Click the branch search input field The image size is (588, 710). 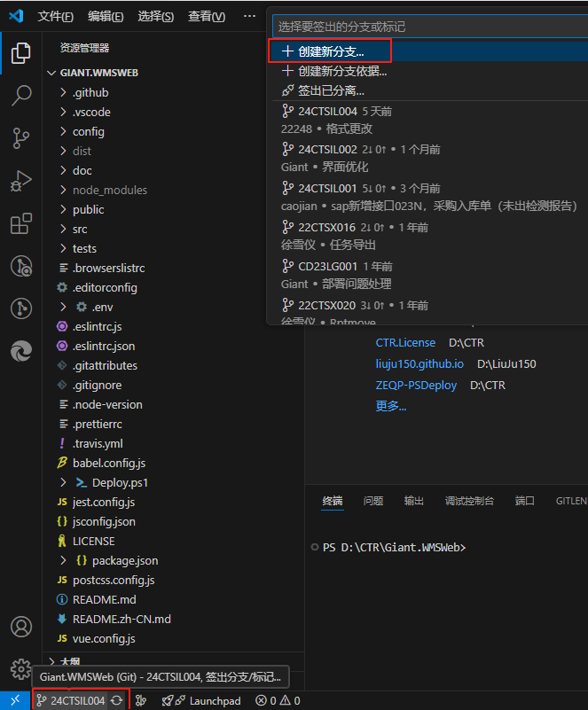point(426,27)
